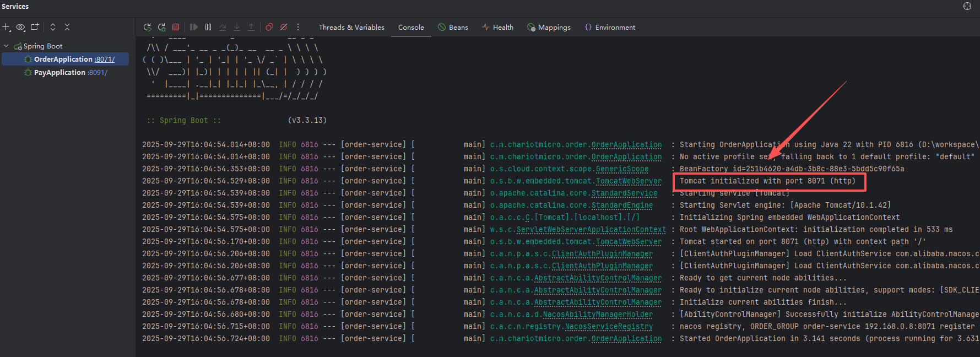Click ClientAuthPluginManager link in 56.206 first line

602,253
